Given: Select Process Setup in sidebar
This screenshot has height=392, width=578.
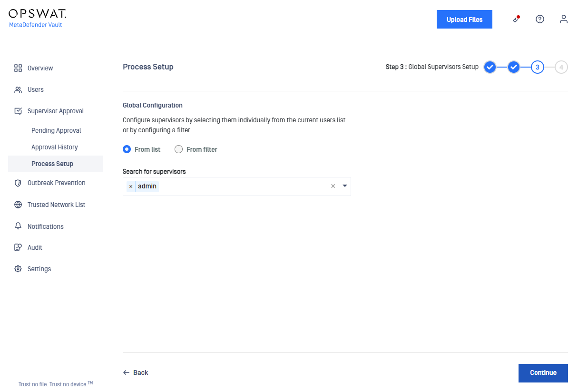Looking at the screenshot, I should pyautogui.click(x=56, y=164).
